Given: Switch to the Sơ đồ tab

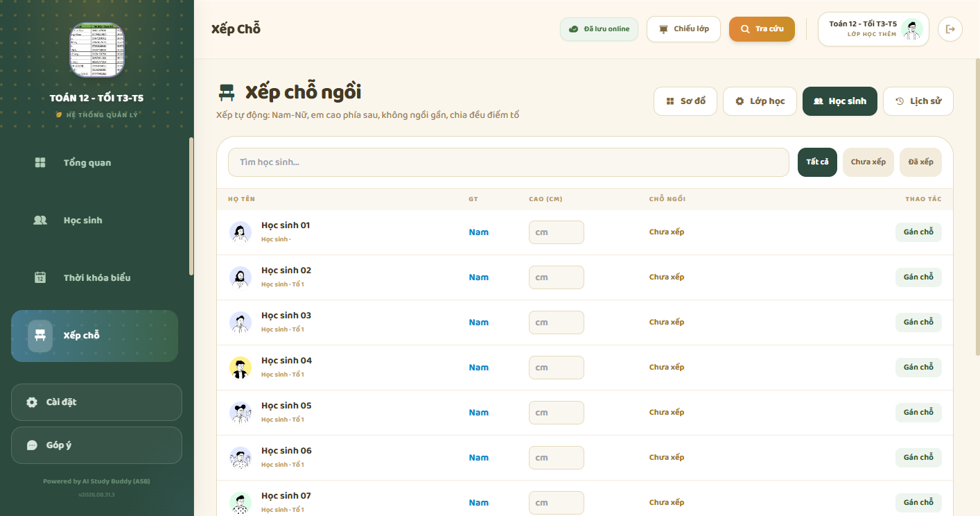Looking at the screenshot, I should pyautogui.click(x=685, y=101).
